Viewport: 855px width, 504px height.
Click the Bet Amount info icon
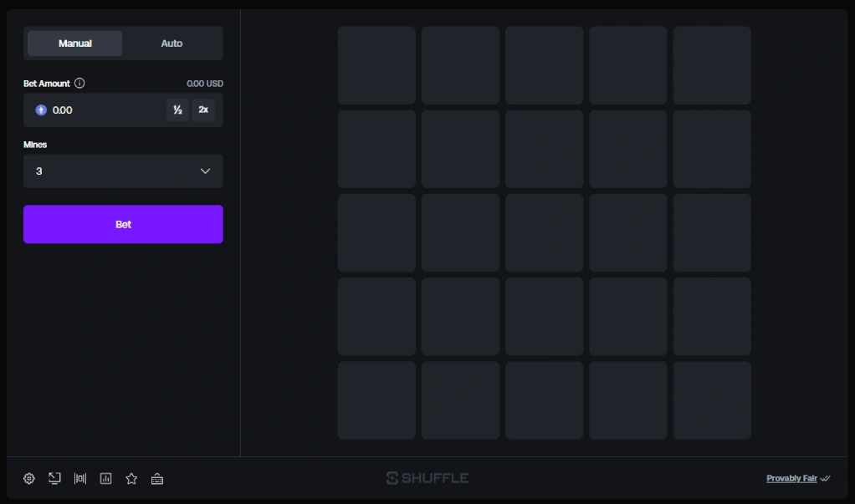79,84
